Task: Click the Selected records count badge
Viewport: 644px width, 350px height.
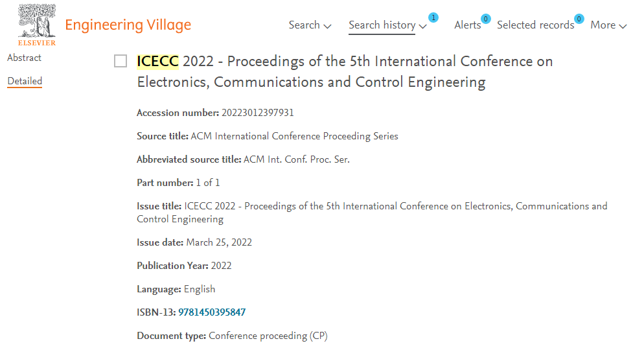Action: [579, 19]
